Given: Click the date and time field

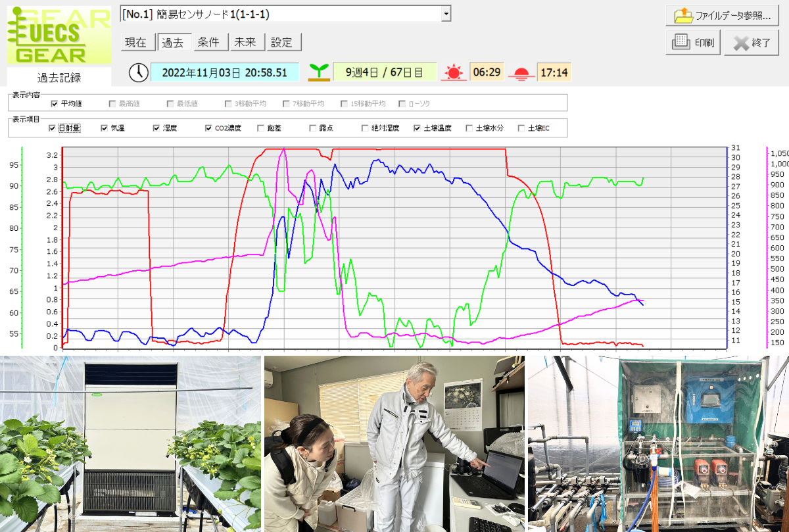Looking at the screenshot, I should pos(224,72).
